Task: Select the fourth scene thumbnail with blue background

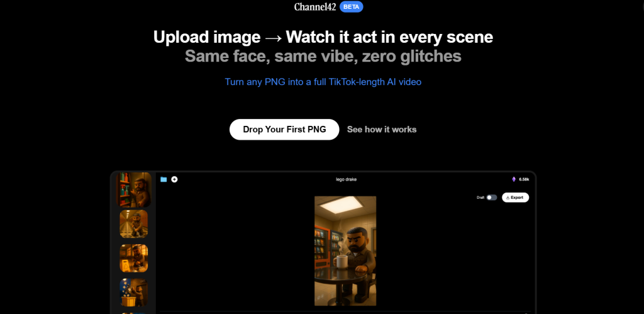Action: click(x=134, y=292)
